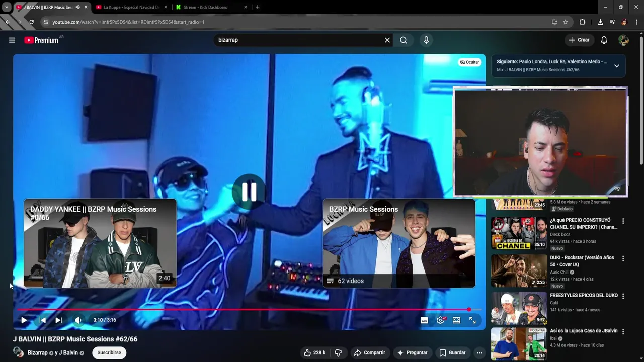Open YouTube account avatar menu

click(x=624, y=40)
